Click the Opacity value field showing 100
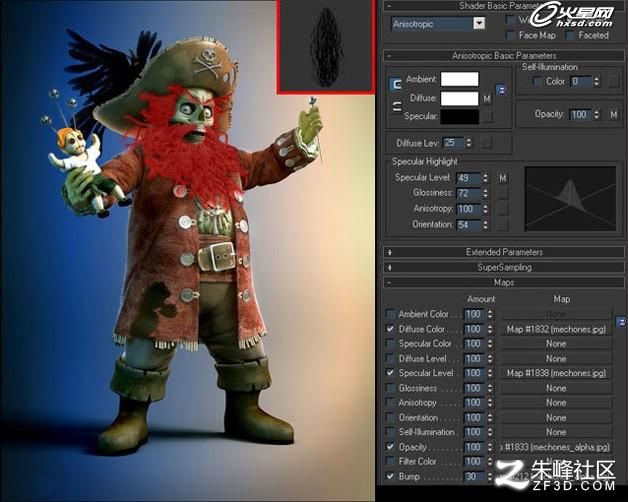Screen dimensions: 628x502 [x=581, y=115]
